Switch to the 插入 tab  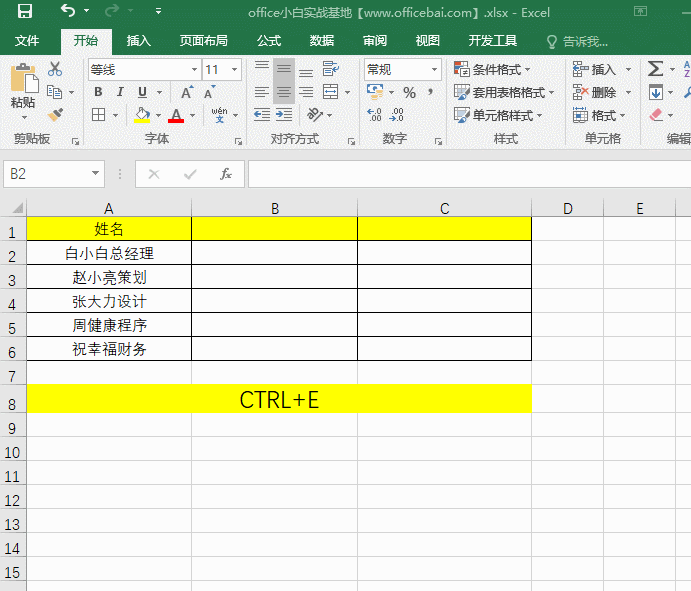point(138,41)
